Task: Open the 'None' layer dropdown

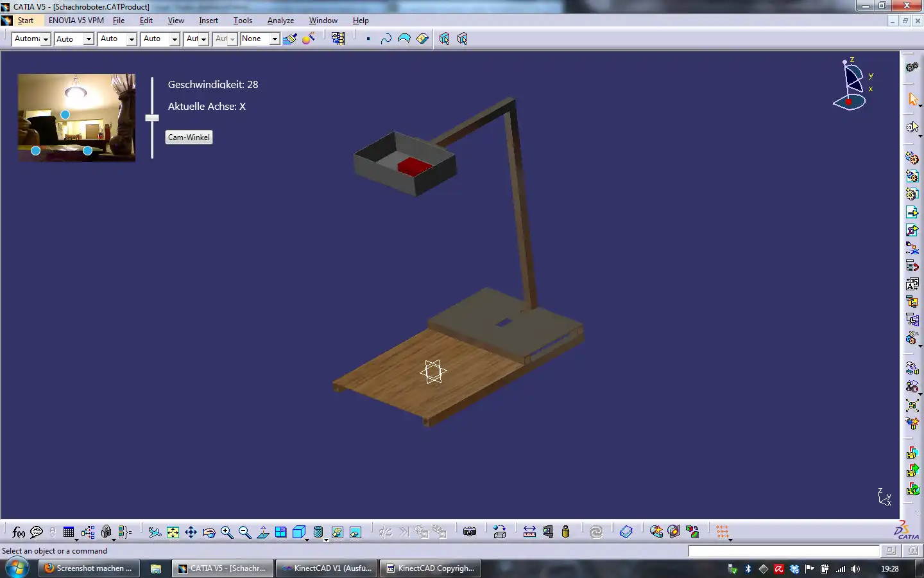Action: click(x=275, y=39)
